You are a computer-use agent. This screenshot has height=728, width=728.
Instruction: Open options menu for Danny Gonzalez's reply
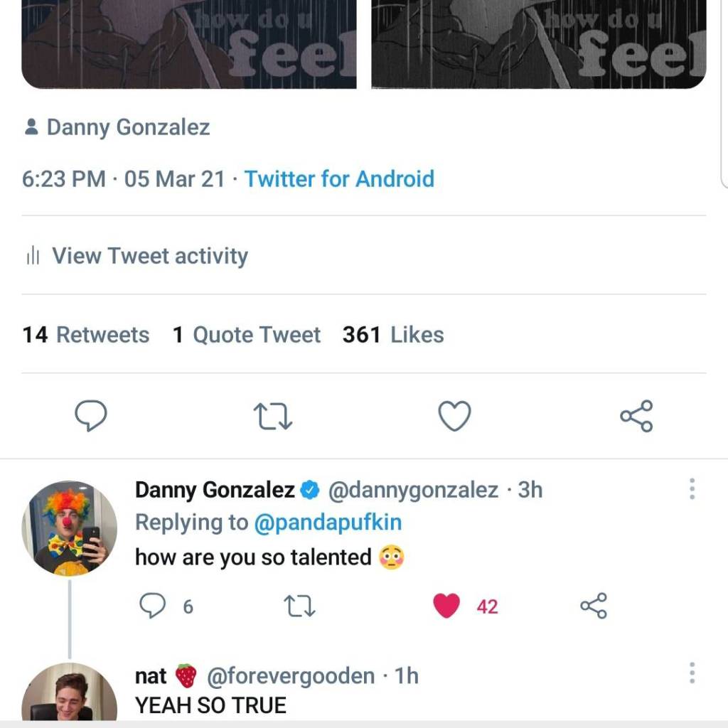[692, 489]
